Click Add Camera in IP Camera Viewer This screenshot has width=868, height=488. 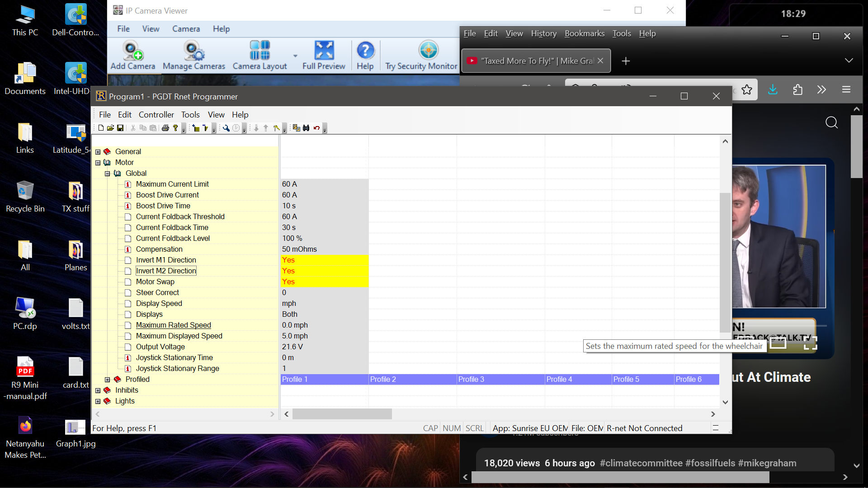point(133,55)
